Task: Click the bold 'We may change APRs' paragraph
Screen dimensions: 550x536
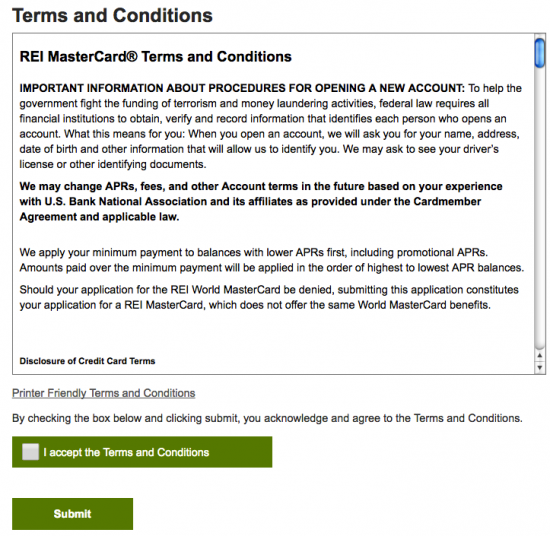Action: coord(261,201)
